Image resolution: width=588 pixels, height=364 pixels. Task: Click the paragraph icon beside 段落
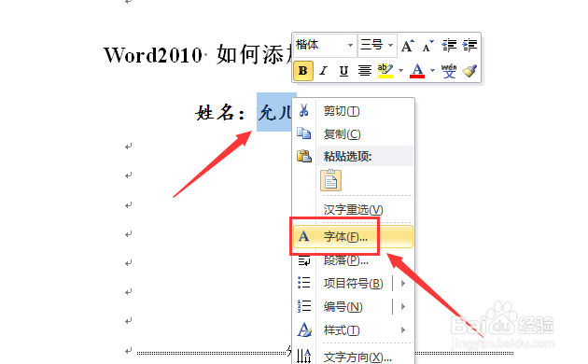pos(304,260)
